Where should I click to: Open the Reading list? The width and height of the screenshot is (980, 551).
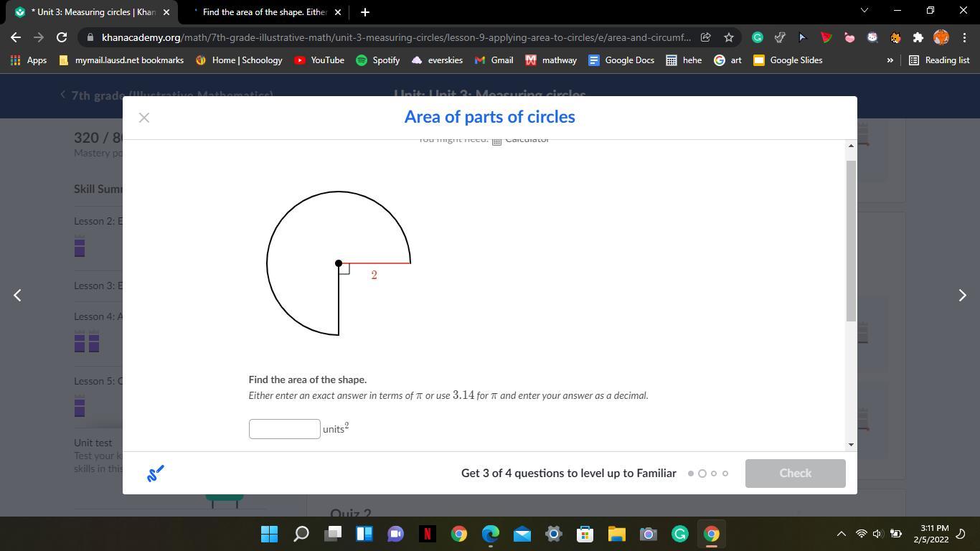(x=939, y=60)
